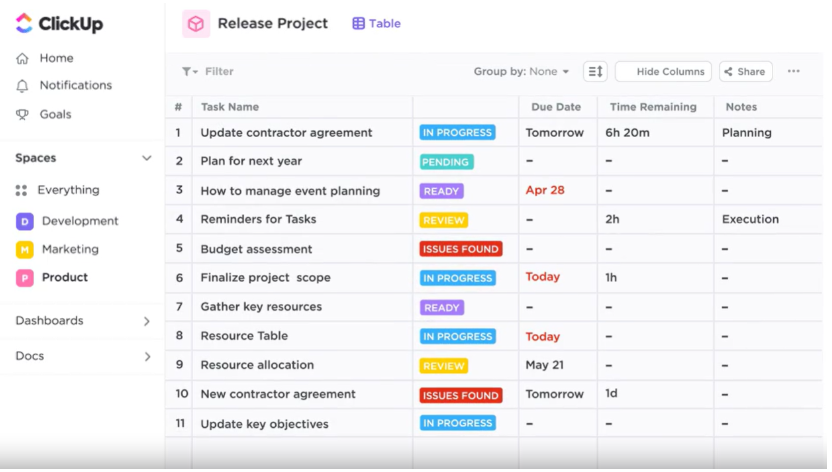Viewport: 832px width, 472px height.
Task: Click the Marketing space M icon
Action: coord(24,249)
